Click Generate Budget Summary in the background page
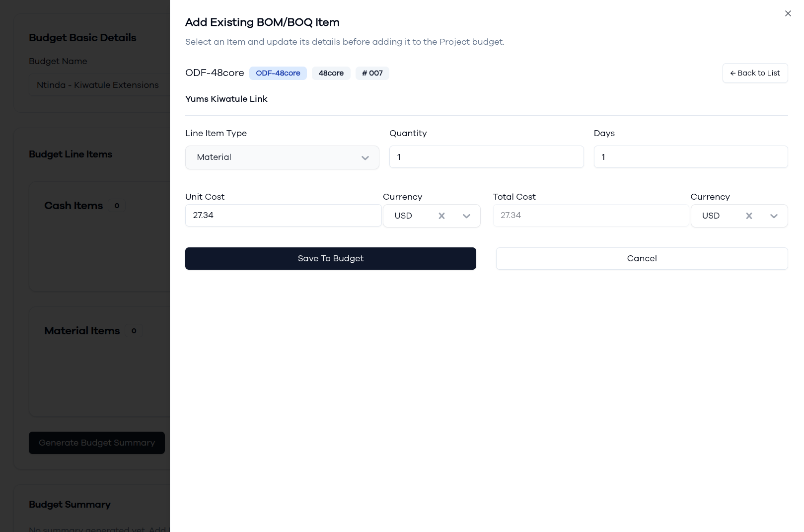 click(97, 443)
